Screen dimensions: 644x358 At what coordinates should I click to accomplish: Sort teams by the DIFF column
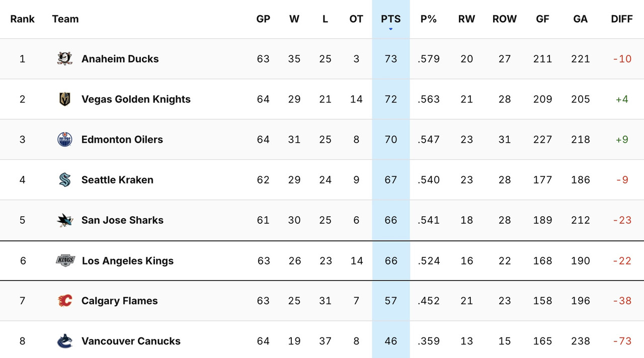622,19
